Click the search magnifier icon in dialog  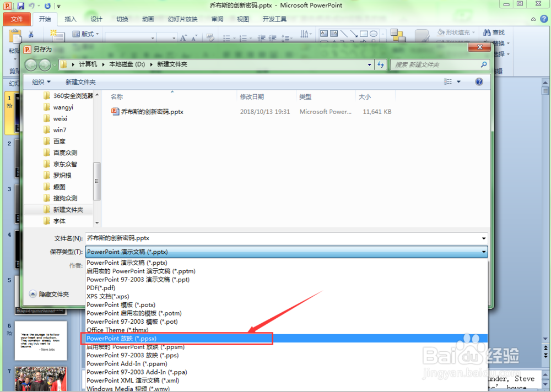[484, 64]
